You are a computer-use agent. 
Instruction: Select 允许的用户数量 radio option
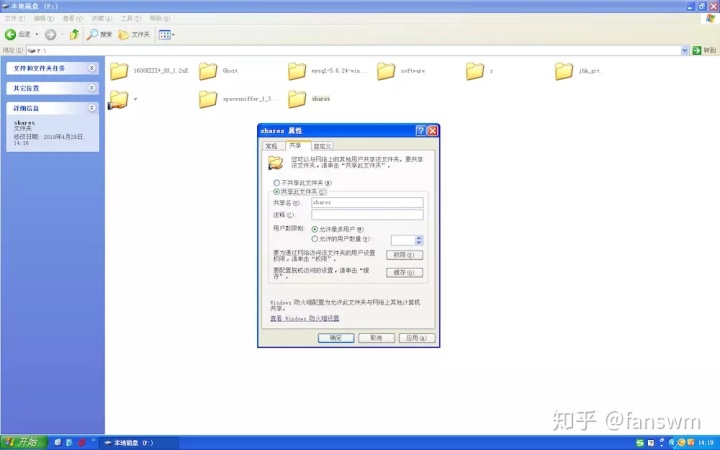[x=315, y=239]
